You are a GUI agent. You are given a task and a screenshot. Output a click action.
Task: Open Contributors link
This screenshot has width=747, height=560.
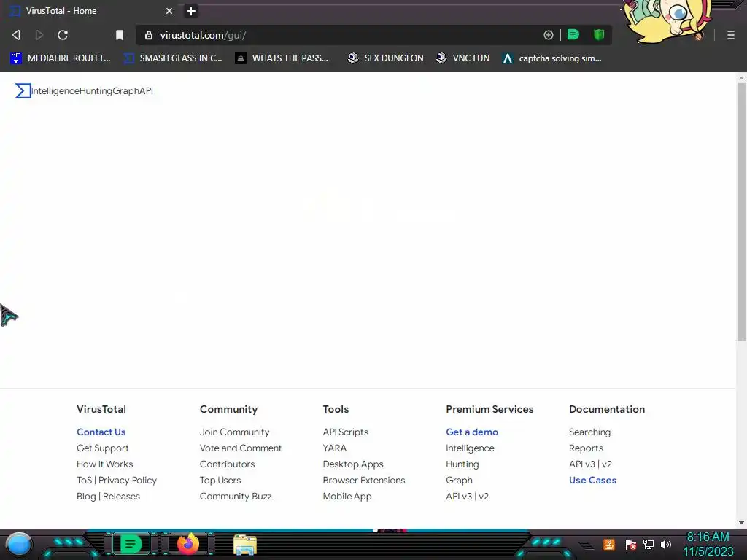click(x=228, y=464)
